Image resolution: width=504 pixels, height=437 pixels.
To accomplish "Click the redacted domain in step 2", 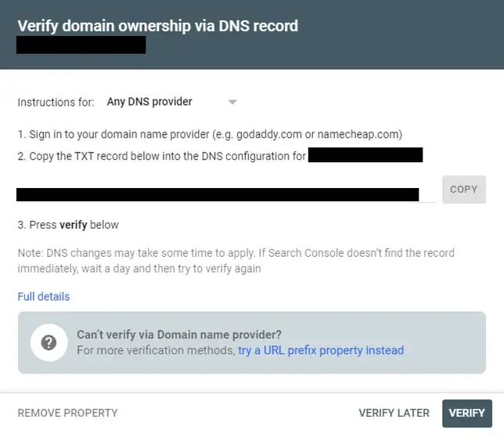I will tap(365, 155).
